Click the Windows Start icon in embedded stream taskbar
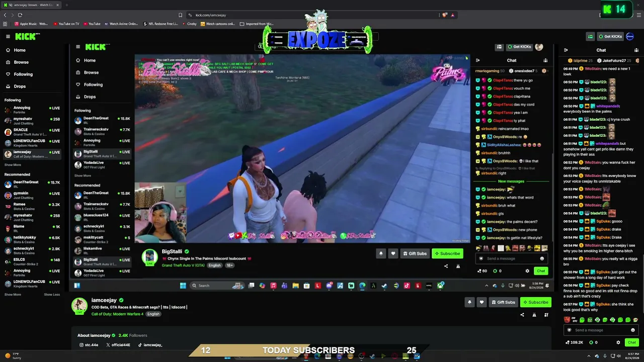644x362 pixels. pyautogui.click(x=183, y=286)
